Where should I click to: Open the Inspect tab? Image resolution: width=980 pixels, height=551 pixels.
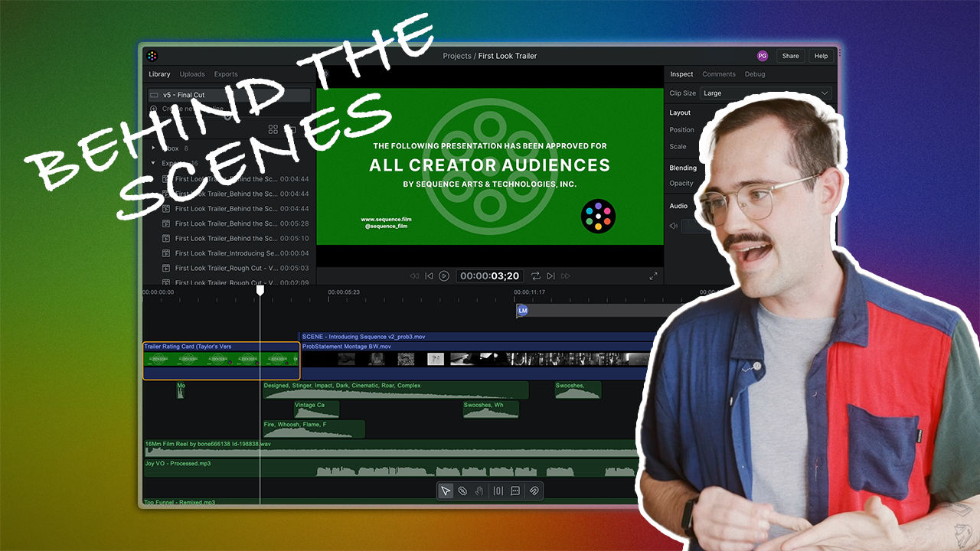click(681, 74)
